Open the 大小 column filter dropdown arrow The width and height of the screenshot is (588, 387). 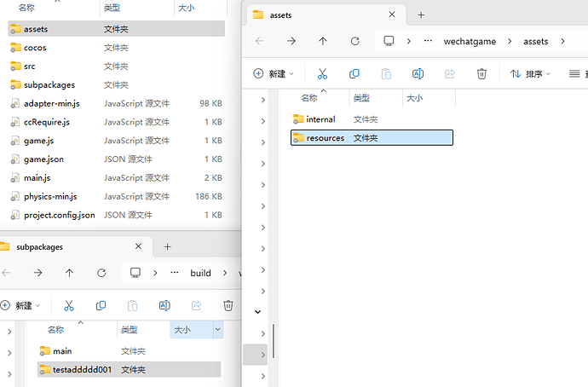pos(218,330)
